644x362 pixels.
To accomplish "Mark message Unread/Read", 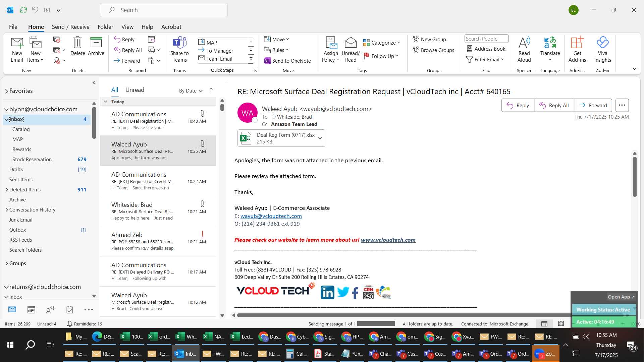I will tap(351, 50).
